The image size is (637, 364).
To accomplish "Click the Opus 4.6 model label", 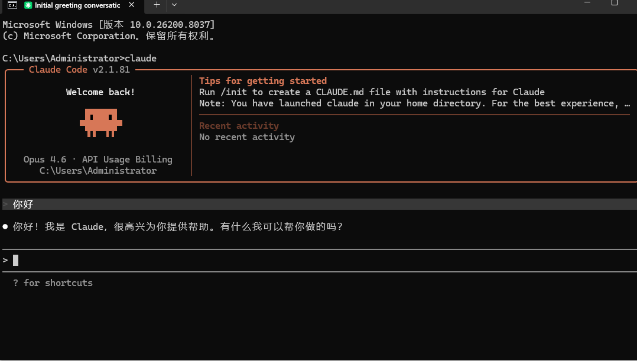I will (x=45, y=160).
